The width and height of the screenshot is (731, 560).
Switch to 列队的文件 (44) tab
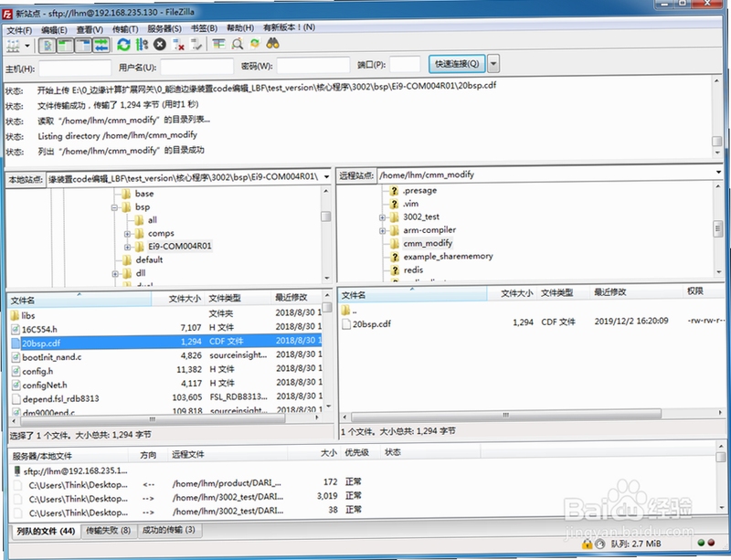46,531
